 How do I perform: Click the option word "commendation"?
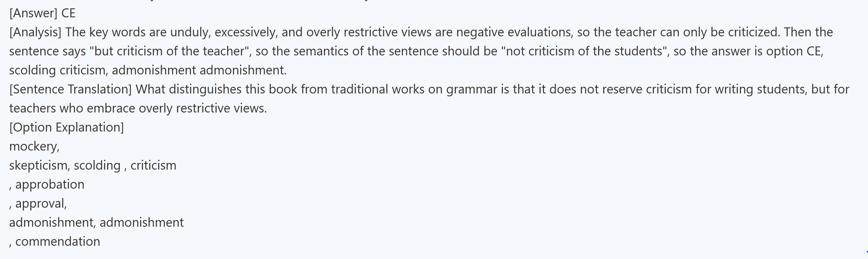(58, 241)
